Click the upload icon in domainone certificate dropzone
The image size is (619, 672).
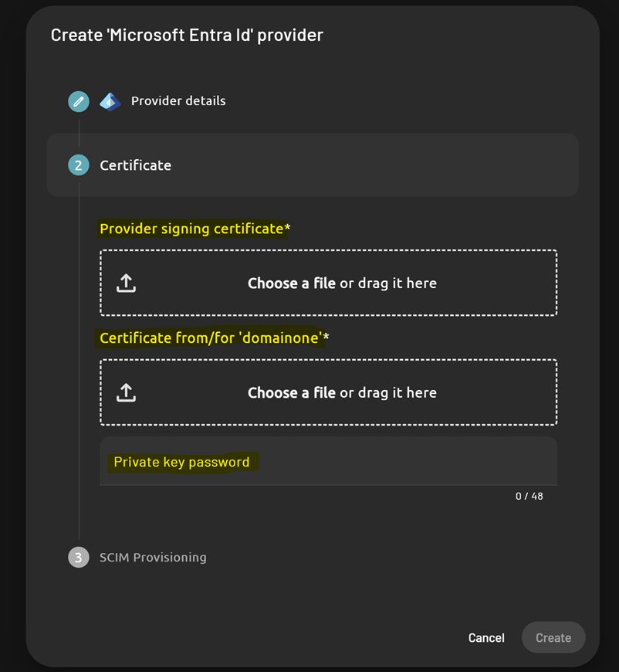click(126, 392)
